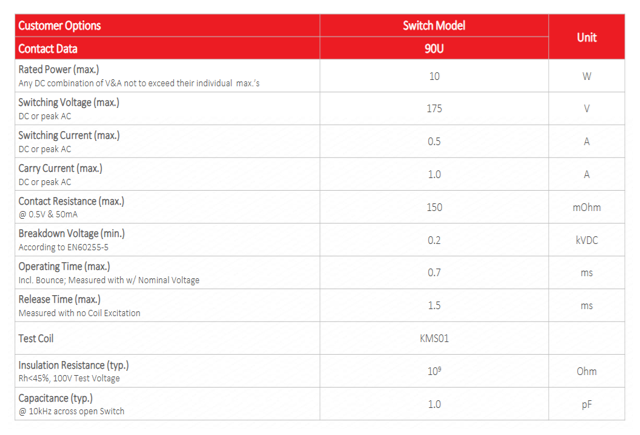Select the Insulation Resistance (typ.) label
Image resolution: width=640 pixels, height=435 pixels.
pos(73,365)
